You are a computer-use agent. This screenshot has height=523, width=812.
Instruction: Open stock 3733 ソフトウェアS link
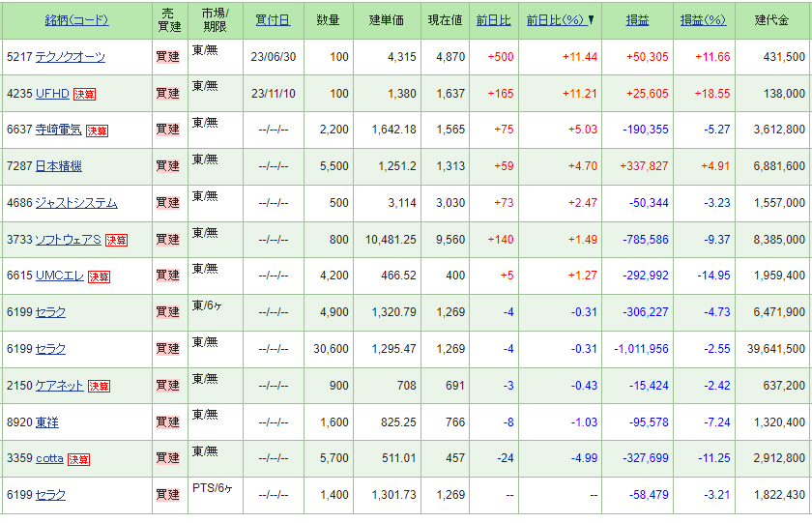pos(68,240)
